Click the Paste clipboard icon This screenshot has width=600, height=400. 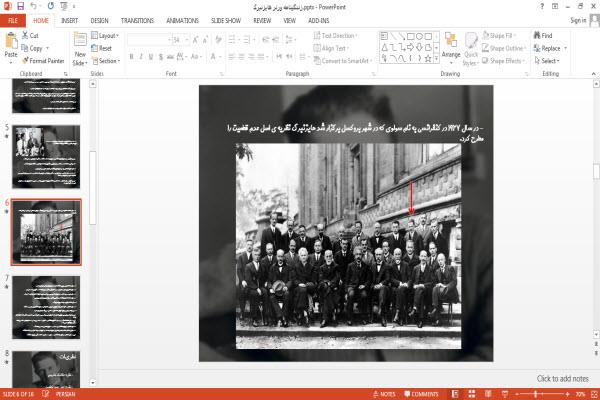coord(11,41)
